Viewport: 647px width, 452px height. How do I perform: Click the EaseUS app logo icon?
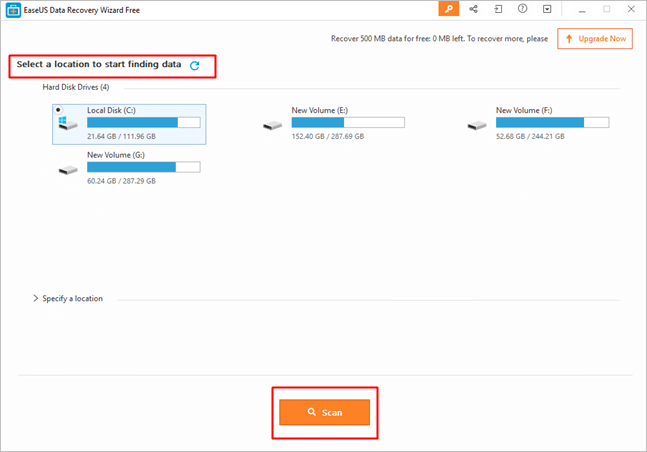pos(12,10)
